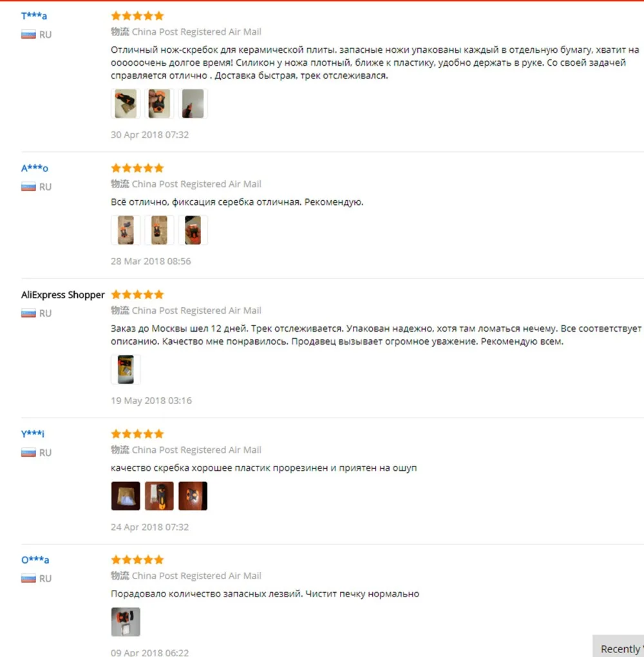This screenshot has width=644, height=657.
Task: Open AliExpress Shopper's review photo
Action: [126, 370]
